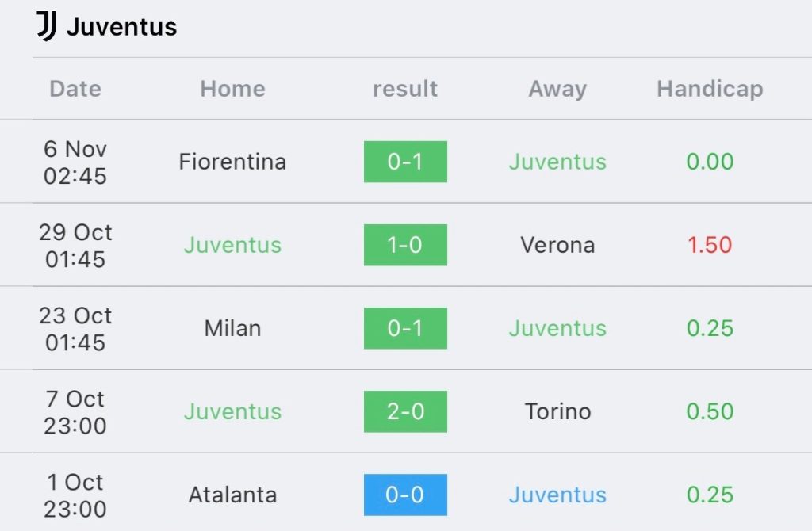Click the 0-1 result badge for Fiorentina match
812x531 pixels.
coord(405,162)
